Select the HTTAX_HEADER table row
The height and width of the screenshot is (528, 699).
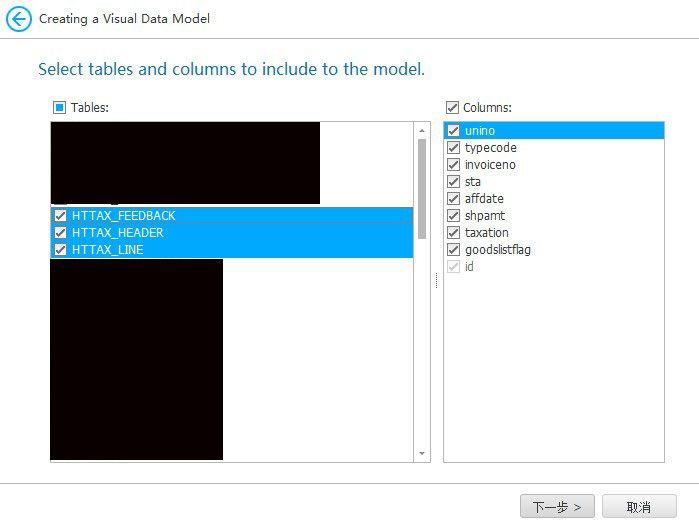(x=117, y=233)
